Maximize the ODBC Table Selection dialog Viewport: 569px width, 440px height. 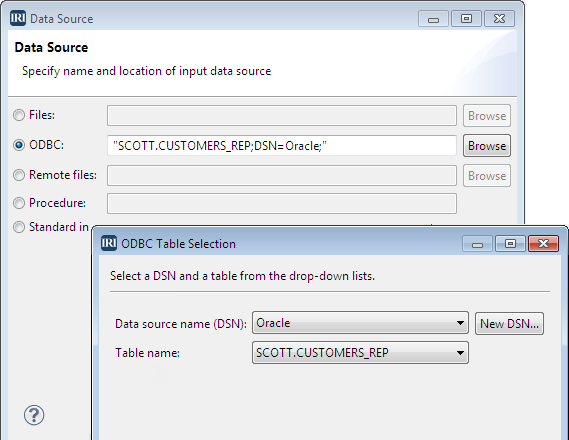(x=510, y=243)
